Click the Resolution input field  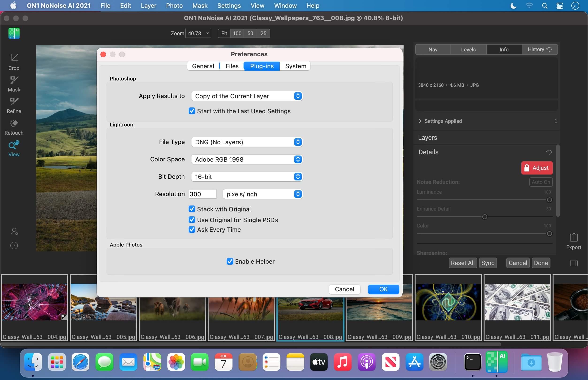(x=202, y=194)
